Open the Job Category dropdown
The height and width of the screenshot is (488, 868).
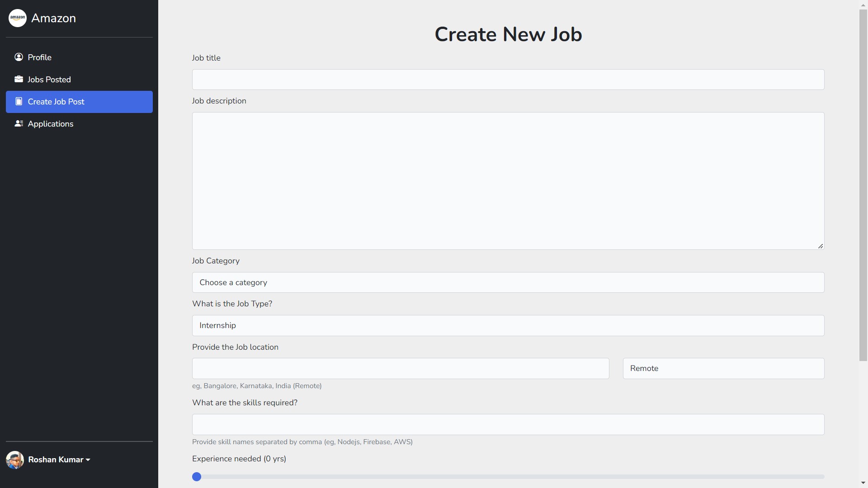click(x=508, y=282)
